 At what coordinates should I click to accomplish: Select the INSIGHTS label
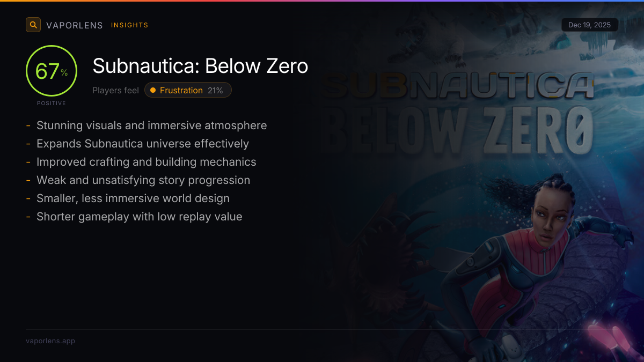click(130, 25)
